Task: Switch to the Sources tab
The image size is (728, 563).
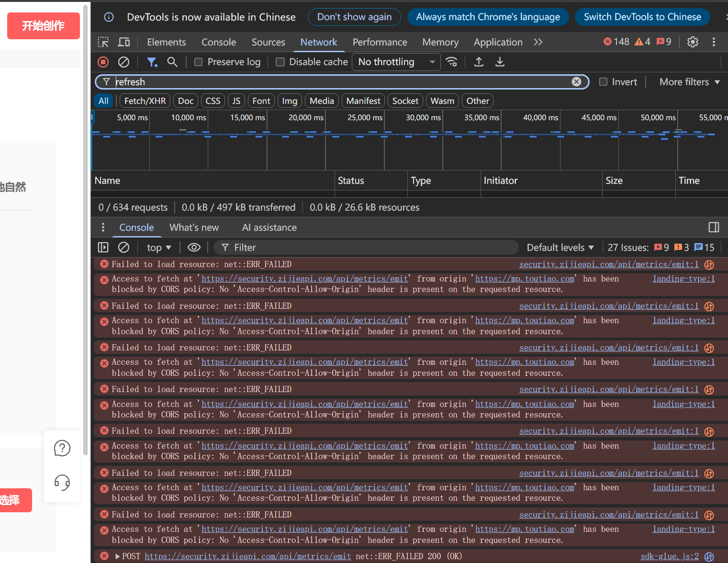Action: [x=269, y=42]
